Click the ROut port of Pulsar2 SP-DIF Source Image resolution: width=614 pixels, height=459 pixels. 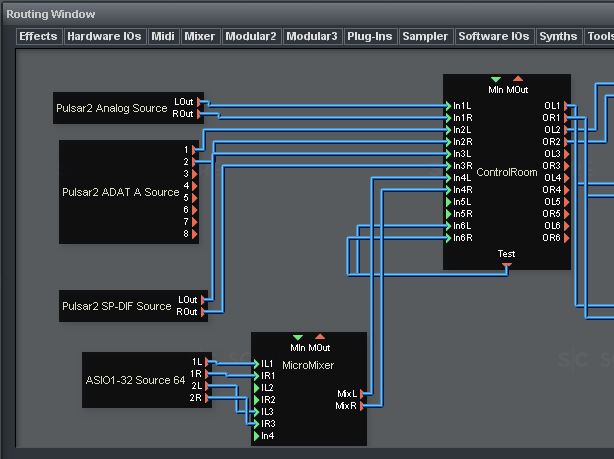tap(204, 312)
